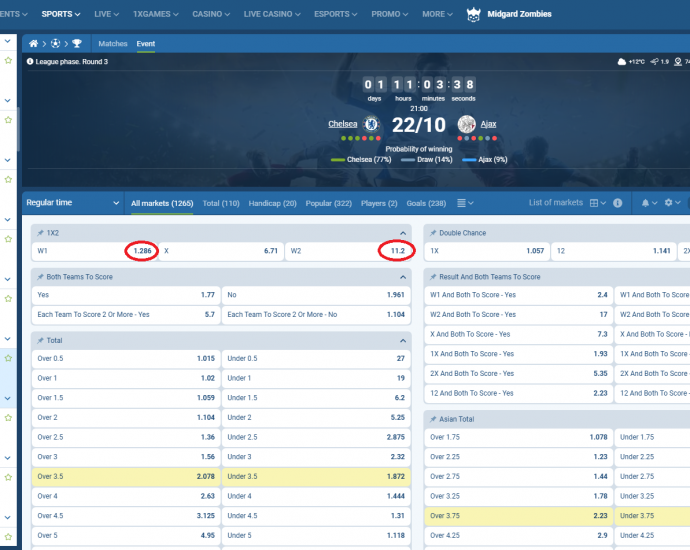
Task: Open the SPORTS dropdown menu
Action: point(61,14)
